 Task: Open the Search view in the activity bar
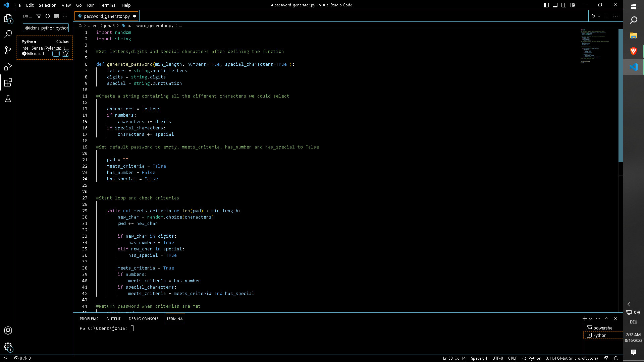(x=8, y=34)
